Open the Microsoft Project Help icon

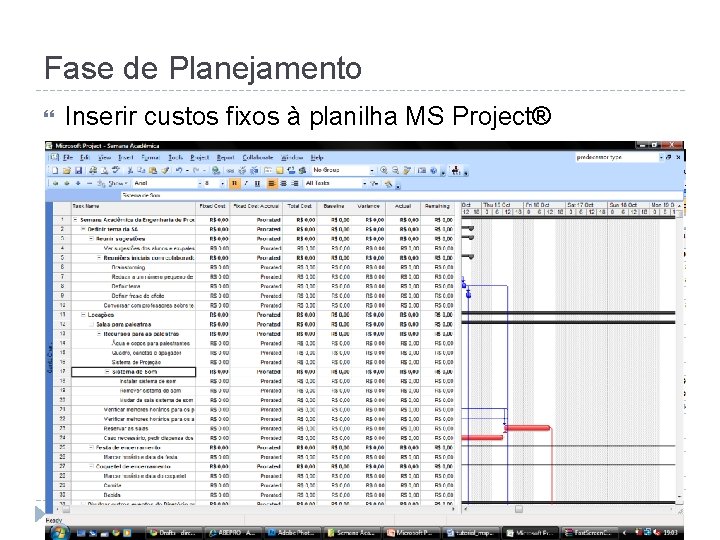tap(433, 171)
